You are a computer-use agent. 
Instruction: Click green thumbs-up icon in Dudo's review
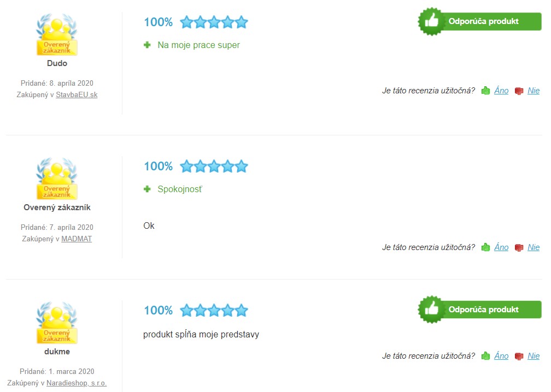click(485, 91)
